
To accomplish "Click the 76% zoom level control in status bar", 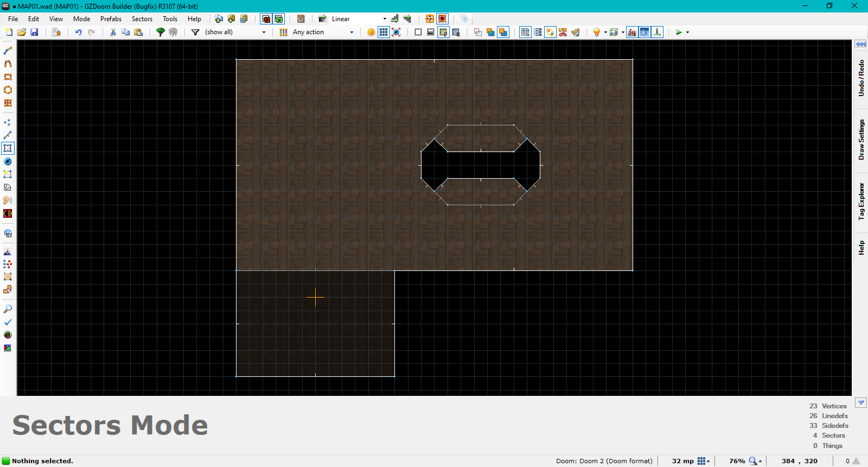I will [x=737, y=461].
